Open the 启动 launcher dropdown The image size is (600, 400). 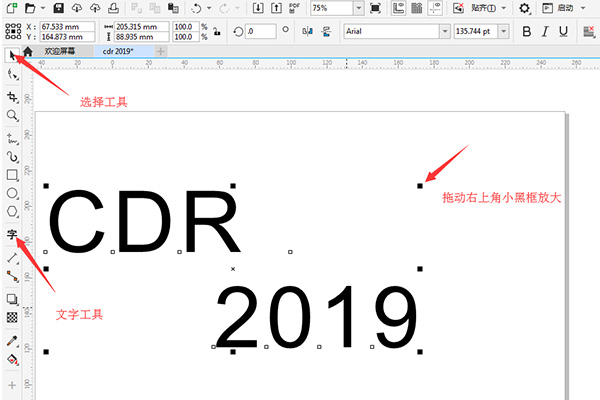pos(583,8)
